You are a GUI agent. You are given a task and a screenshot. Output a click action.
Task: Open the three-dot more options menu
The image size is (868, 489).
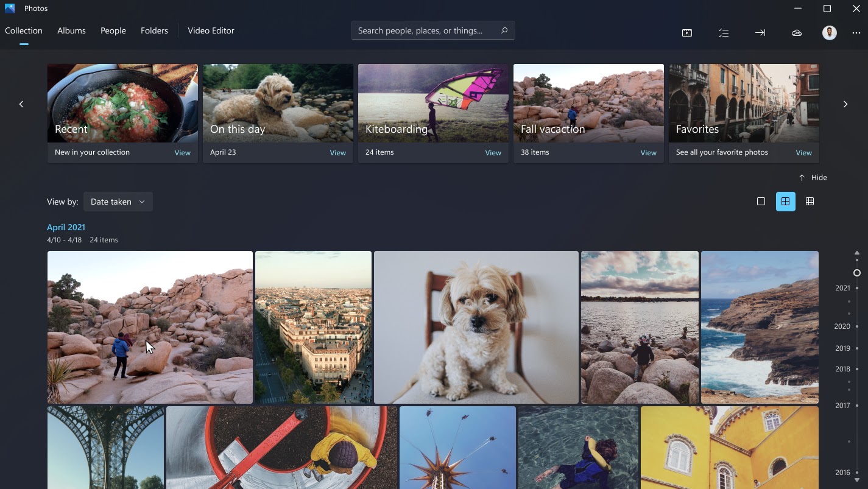pos(856,33)
